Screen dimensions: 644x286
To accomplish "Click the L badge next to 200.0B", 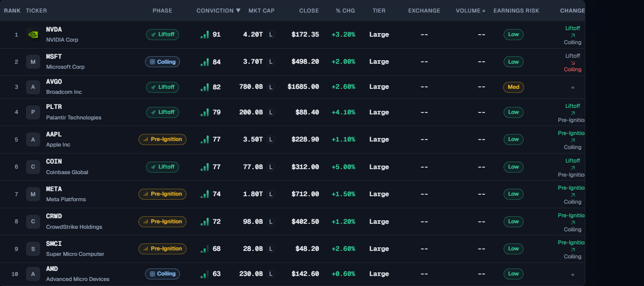I will (271, 112).
